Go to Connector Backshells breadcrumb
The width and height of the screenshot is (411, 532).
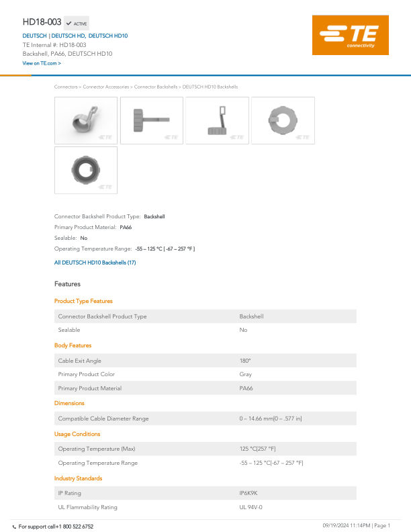point(156,87)
